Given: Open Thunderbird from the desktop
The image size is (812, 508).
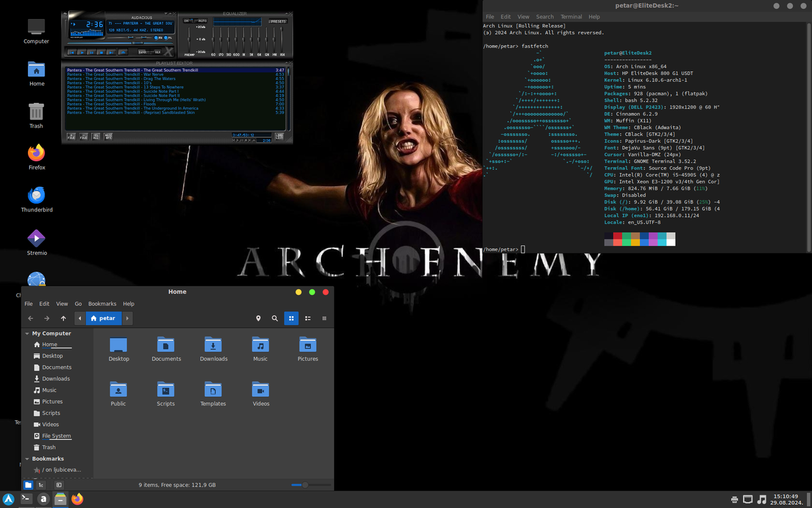Looking at the screenshot, I should (37, 199).
